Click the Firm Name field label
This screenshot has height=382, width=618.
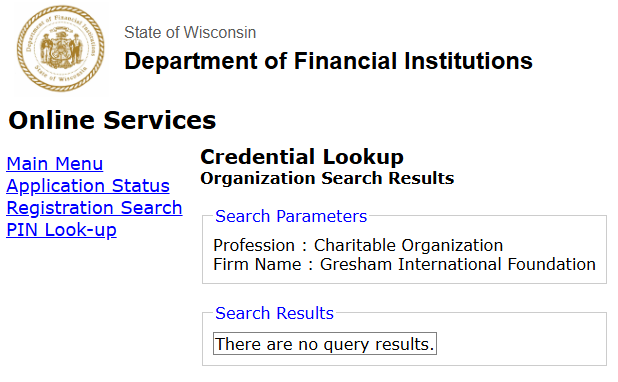(x=257, y=264)
